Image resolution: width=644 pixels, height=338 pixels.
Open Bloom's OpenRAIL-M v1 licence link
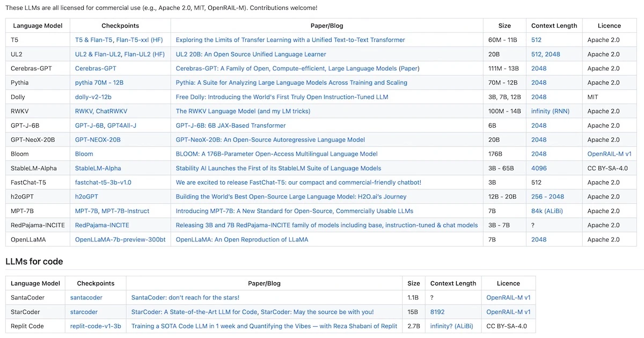[610, 154]
